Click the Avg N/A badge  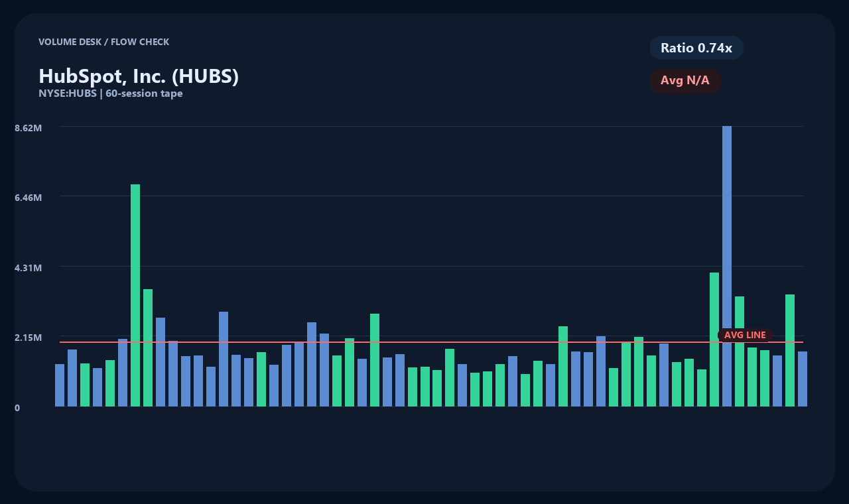coord(685,81)
